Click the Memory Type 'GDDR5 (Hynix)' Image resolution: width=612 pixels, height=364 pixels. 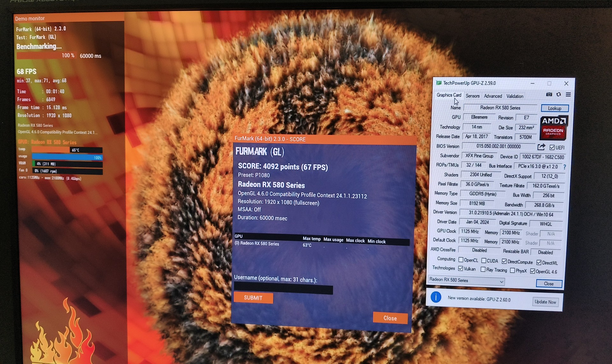483,194
